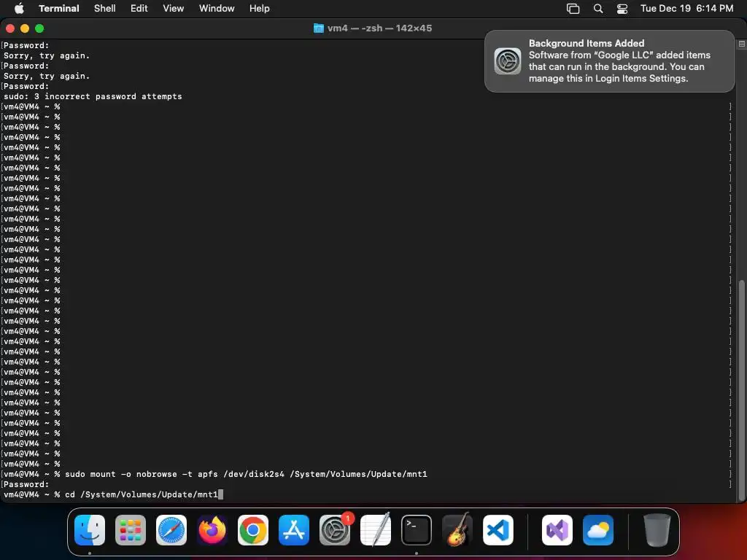Open Control Center in menu bar
747x560 pixels.
click(x=622, y=8)
